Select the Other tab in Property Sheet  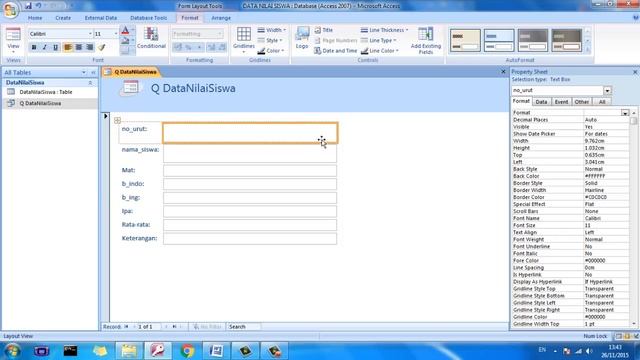coord(581,102)
